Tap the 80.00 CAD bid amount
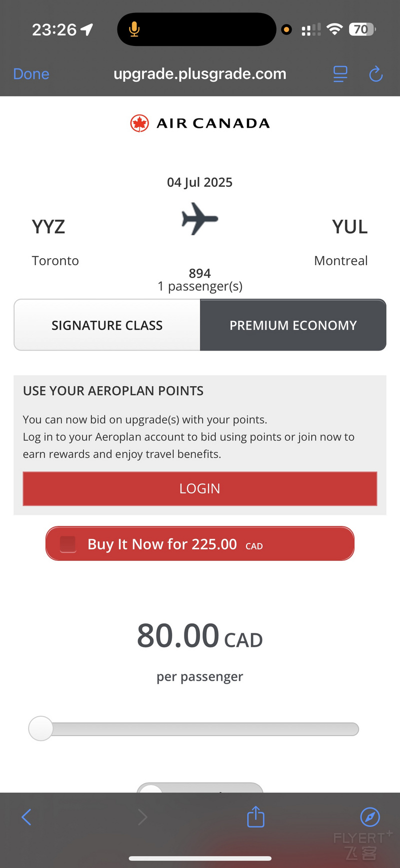This screenshot has width=400, height=868. 200,636
